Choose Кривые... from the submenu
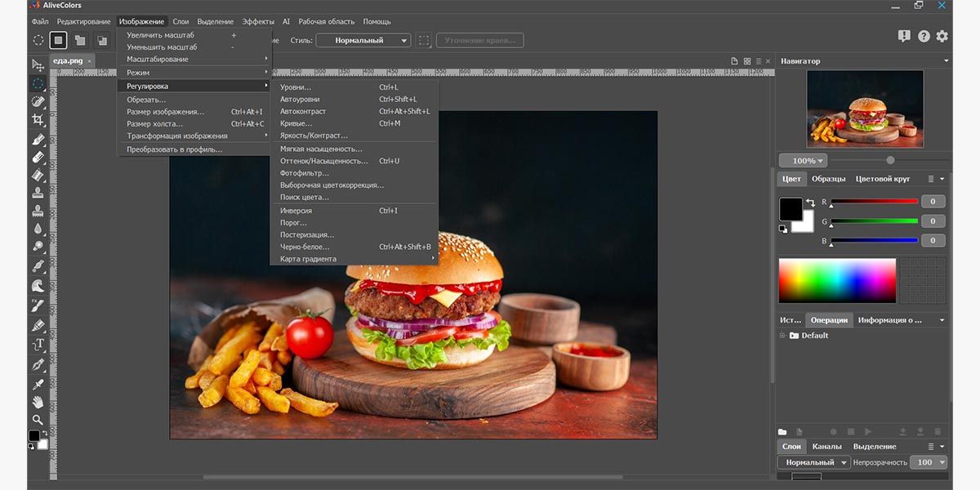The width and height of the screenshot is (980, 490). click(x=354, y=123)
